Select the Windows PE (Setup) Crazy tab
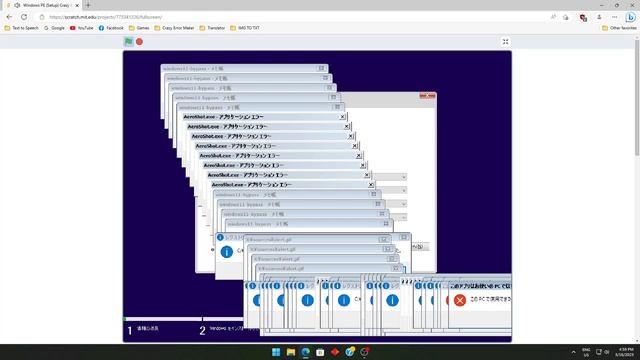 [43, 5]
